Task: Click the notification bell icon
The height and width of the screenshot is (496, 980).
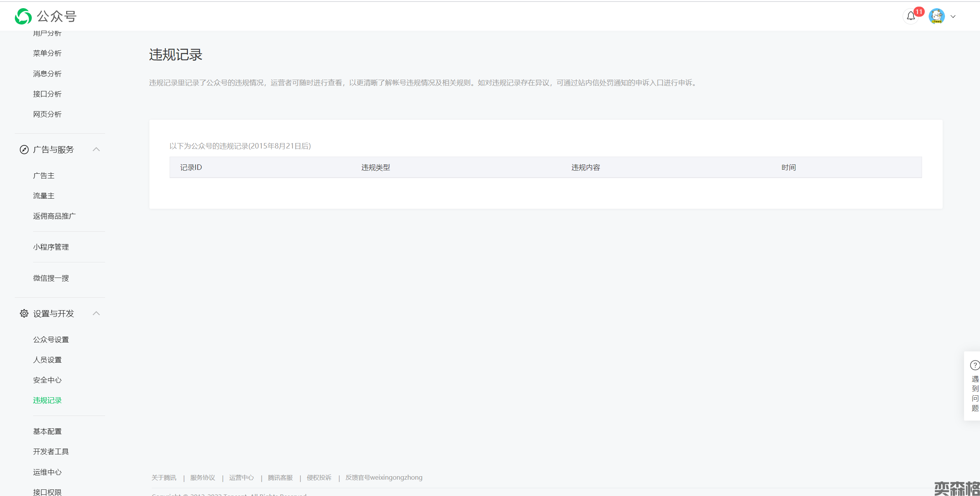Action: pos(910,16)
